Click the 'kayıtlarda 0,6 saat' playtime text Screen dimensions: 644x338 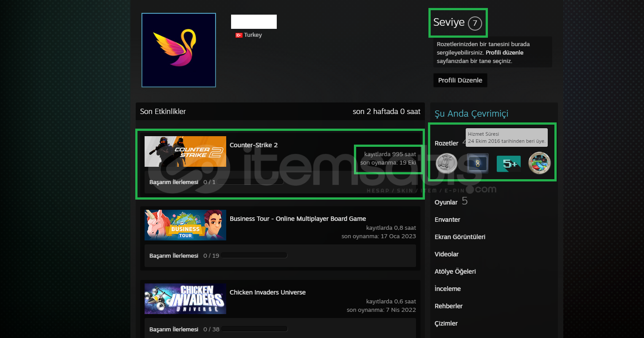tap(391, 302)
